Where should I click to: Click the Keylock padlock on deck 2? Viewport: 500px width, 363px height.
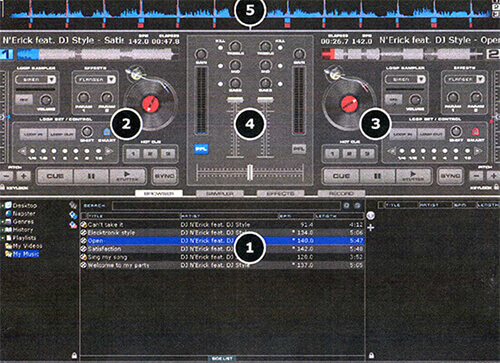tap(496, 187)
